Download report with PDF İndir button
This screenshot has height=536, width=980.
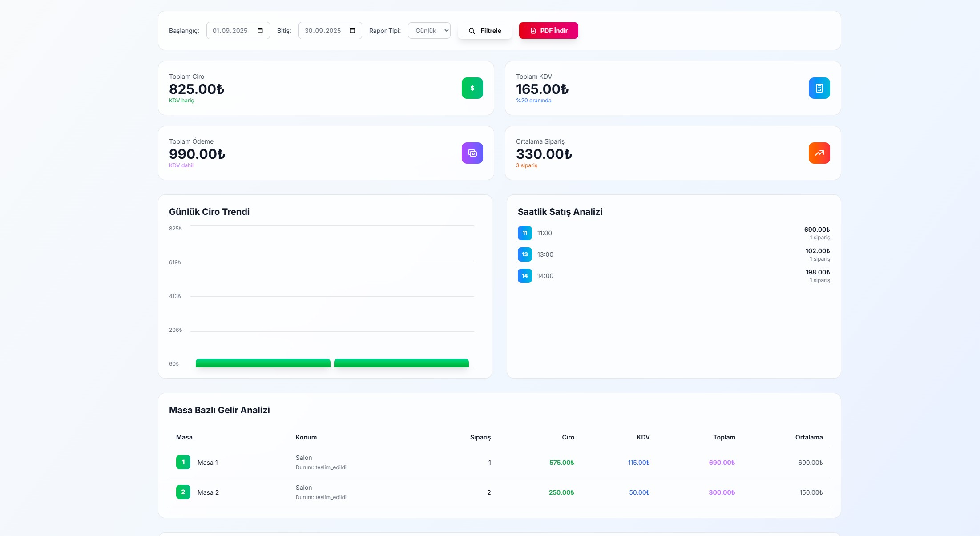(548, 31)
